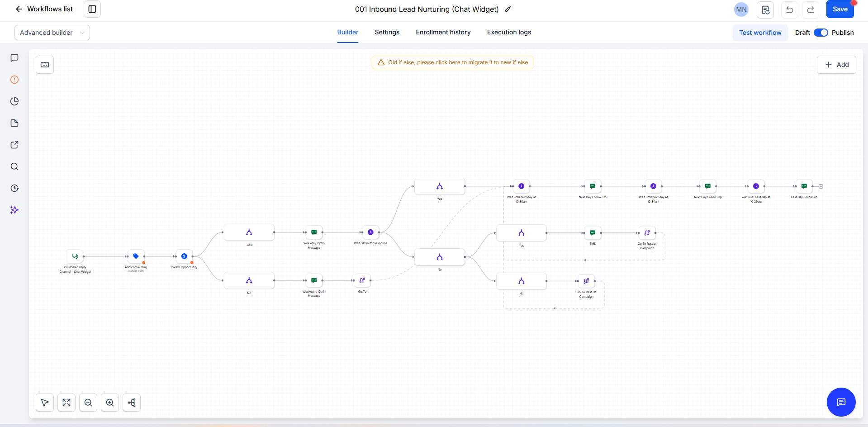
Task: Open the version history notes icon
Action: click(765, 9)
